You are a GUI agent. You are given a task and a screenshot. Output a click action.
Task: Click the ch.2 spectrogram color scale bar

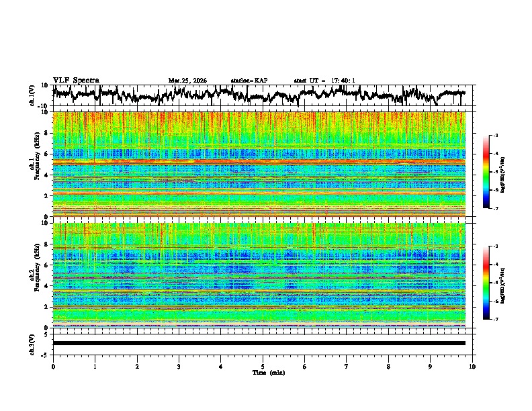[x=486, y=283]
